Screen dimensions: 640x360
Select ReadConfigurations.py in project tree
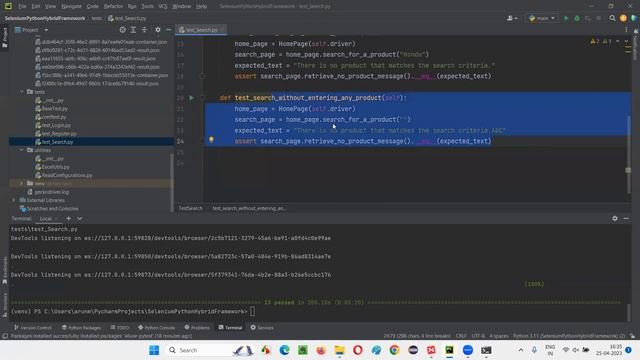coord(67,175)
